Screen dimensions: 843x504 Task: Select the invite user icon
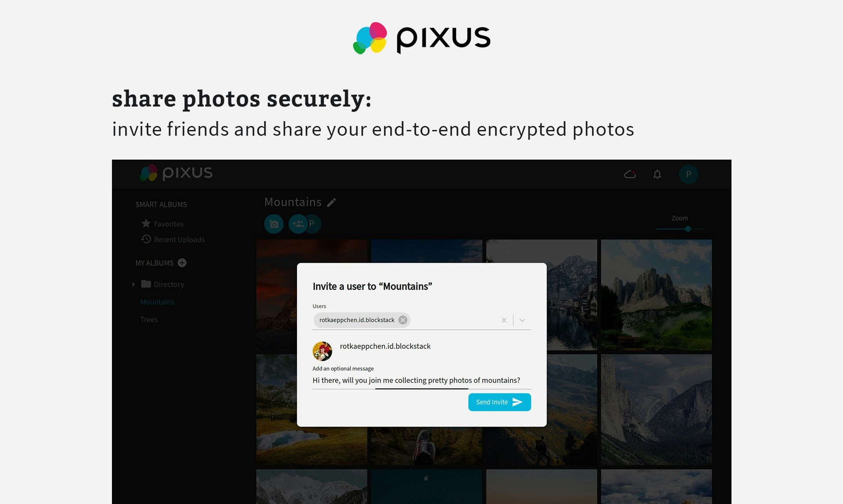click(297, 224)
